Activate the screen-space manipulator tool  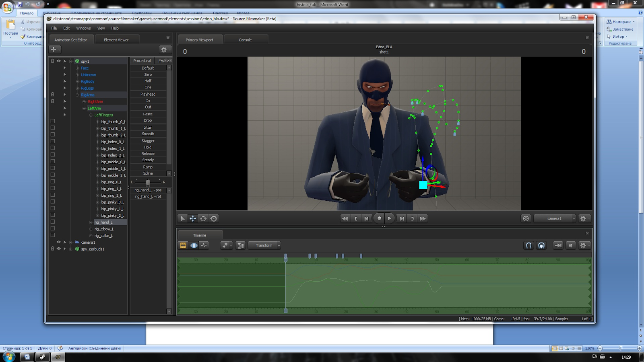[x=214, y=218]
